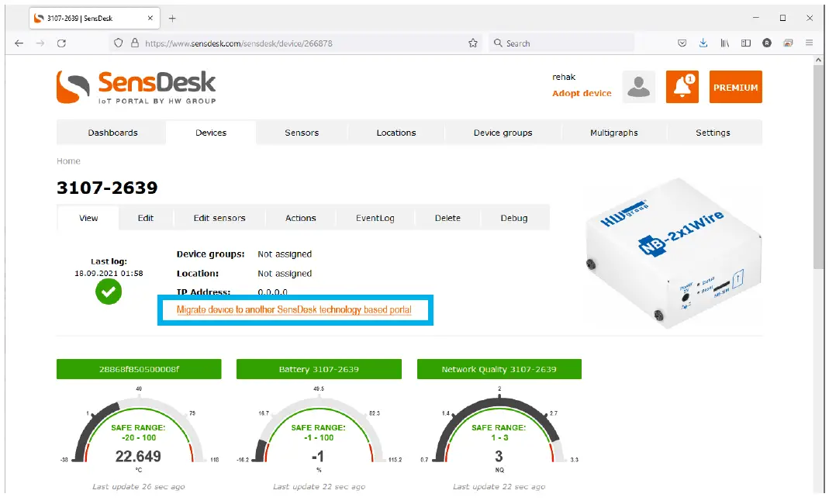Click the NB-2x1Wire device image
829x504 pixels.
click(x=674, y=254)
